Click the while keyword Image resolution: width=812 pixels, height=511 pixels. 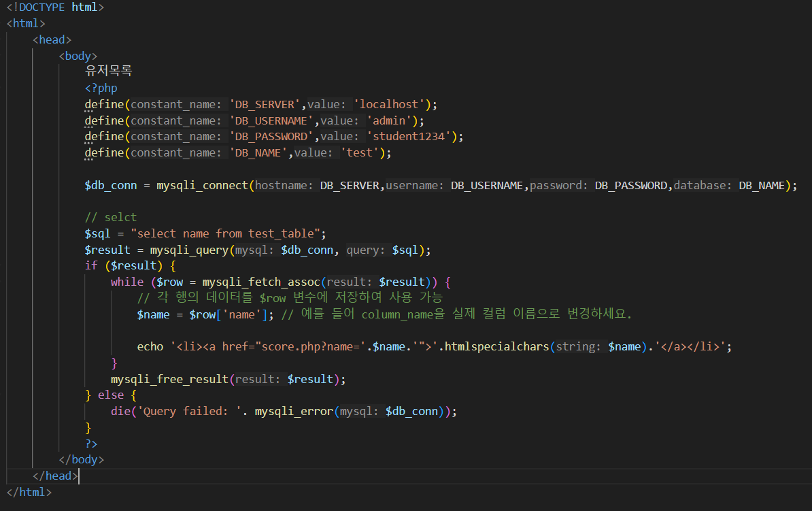pos(127,282)
